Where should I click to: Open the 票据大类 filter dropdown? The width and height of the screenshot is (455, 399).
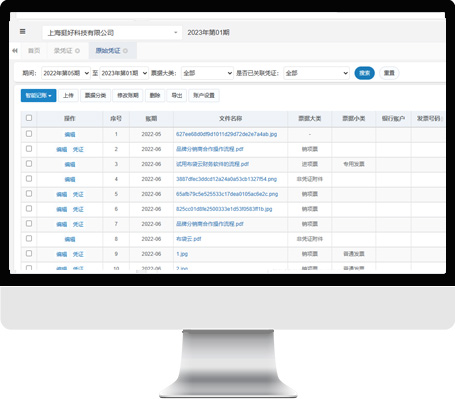tap(207, 73)
